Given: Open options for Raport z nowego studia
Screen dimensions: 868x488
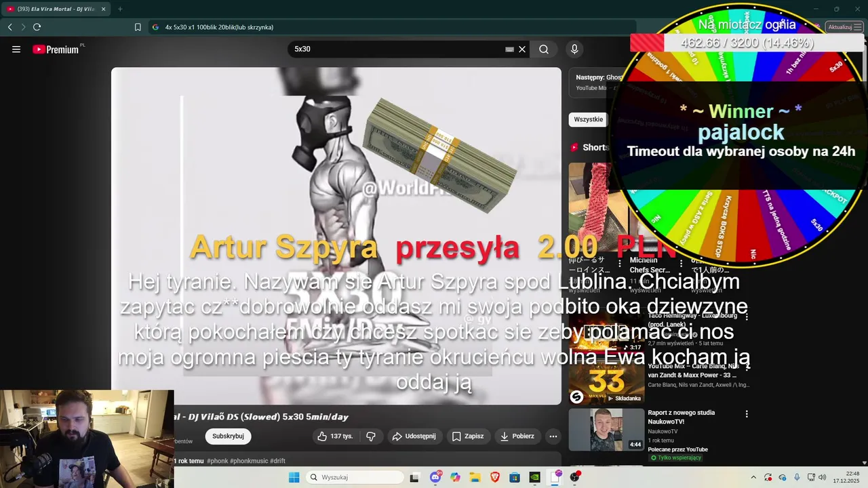Looking at the screenshot, I should pos(747,413).
